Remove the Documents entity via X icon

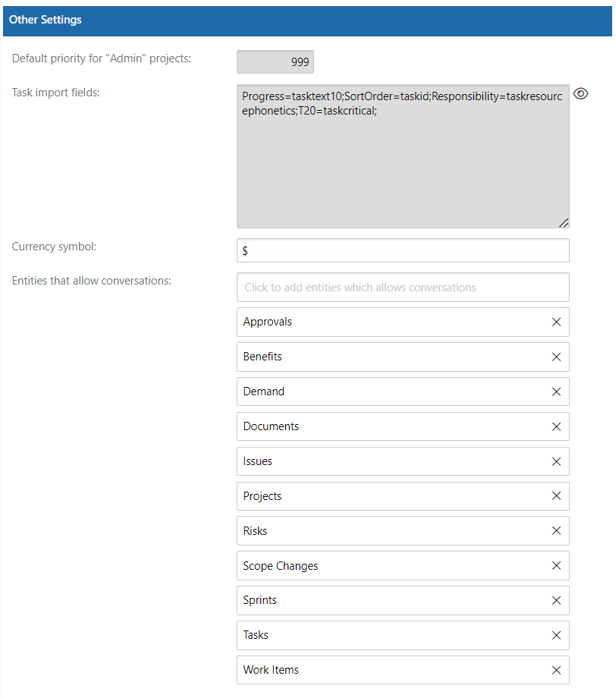click(556, 426)
